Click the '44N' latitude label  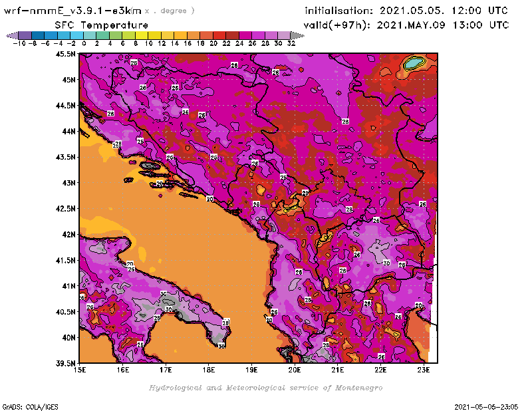point(69,131)
